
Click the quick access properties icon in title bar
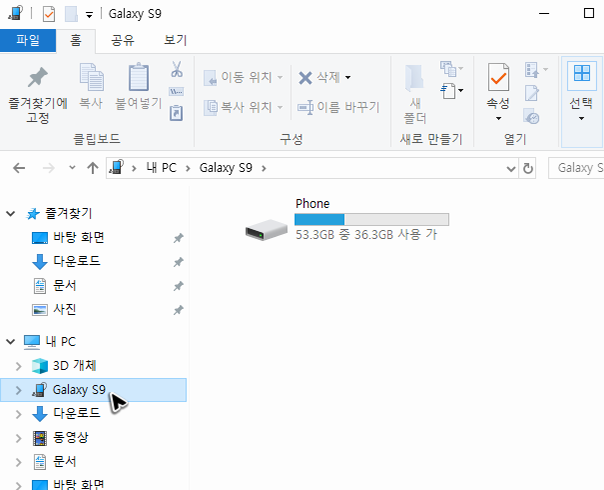click(x=49, y=14)
